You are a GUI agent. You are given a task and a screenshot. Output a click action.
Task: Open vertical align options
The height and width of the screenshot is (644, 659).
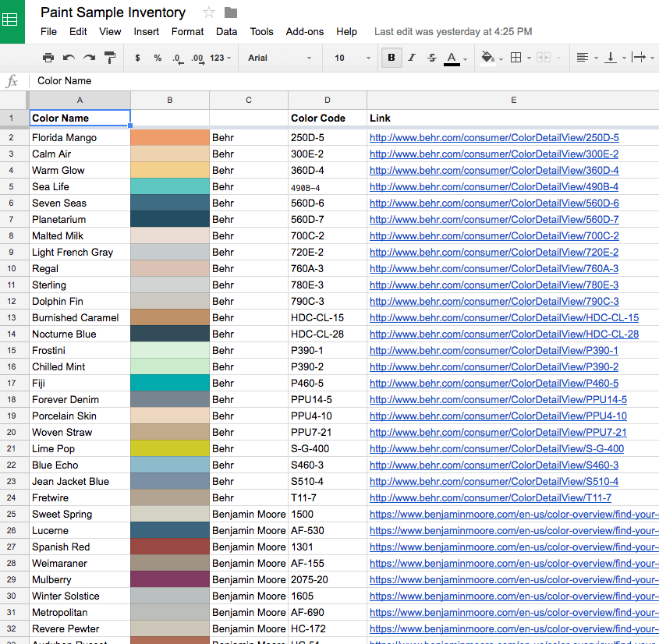610,58
